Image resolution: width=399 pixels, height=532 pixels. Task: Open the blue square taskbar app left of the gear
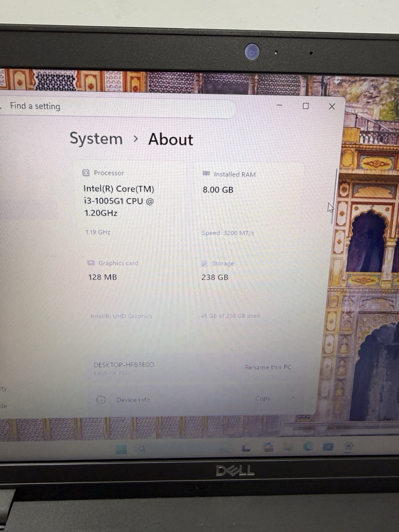point(328,446)
